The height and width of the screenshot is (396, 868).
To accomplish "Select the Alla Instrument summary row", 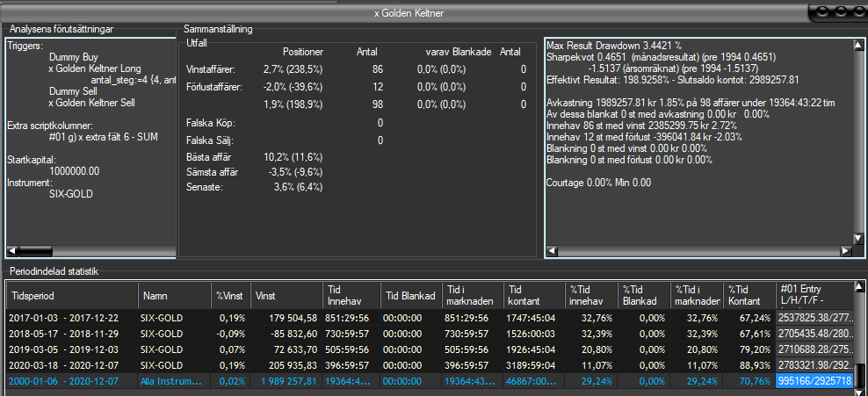I will point(174,380).
